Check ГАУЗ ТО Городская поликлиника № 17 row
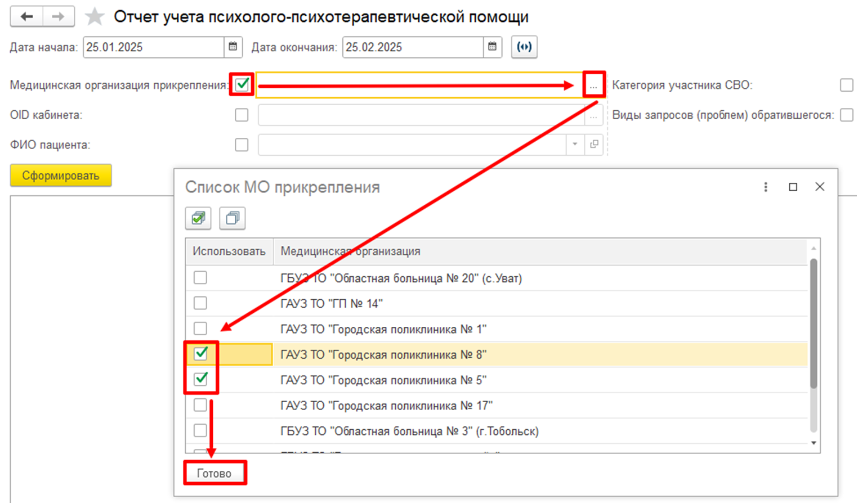This screenshot has width=858, height=504. coord(200,405)
